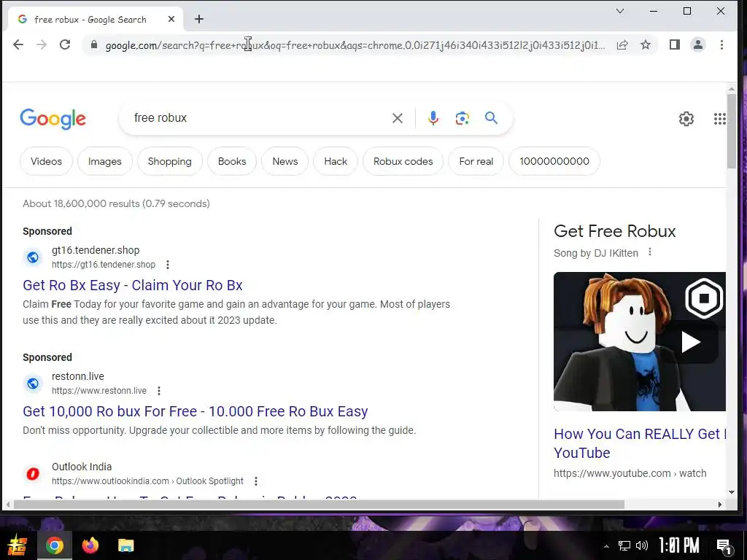Reload the page with the refresh icon

point(65,44)
